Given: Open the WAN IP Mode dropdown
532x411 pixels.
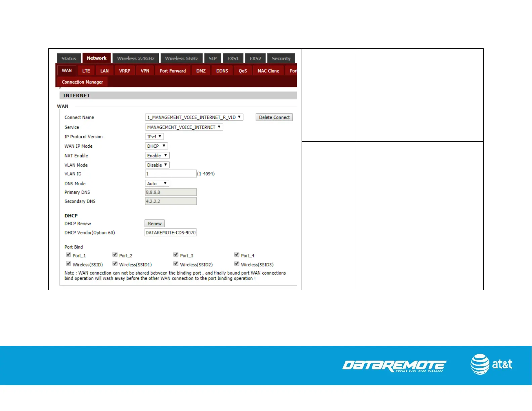Looking at the screenshot, I should (x=157, y=146).
